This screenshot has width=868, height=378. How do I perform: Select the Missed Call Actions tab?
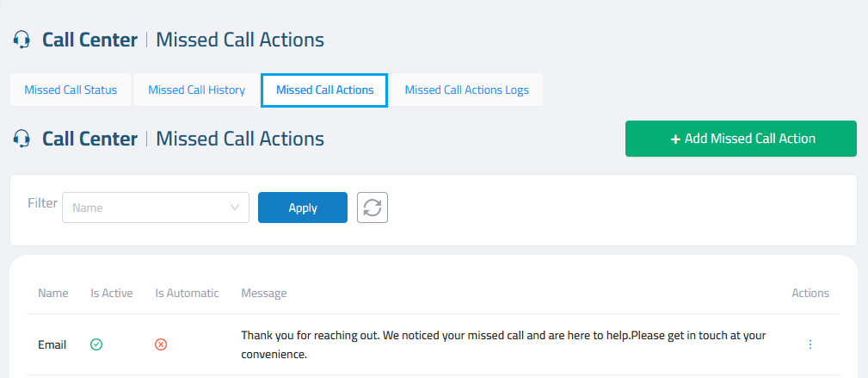[x=324, y=90]
